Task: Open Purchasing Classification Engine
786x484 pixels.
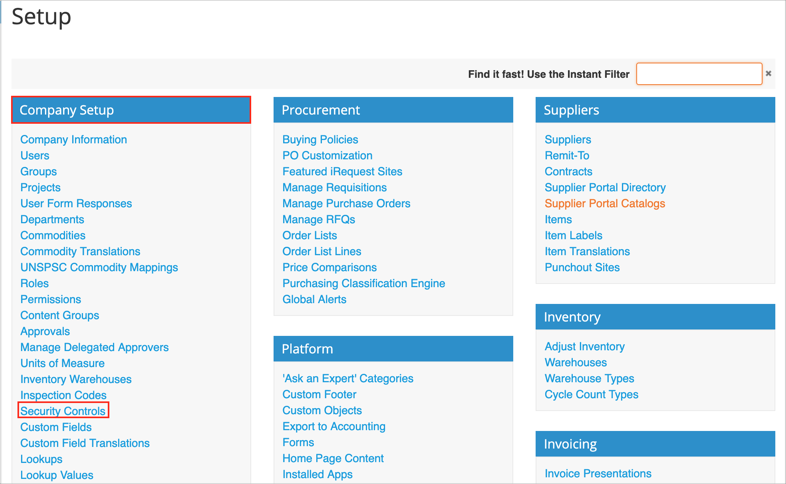Action: tap(363, 284)
